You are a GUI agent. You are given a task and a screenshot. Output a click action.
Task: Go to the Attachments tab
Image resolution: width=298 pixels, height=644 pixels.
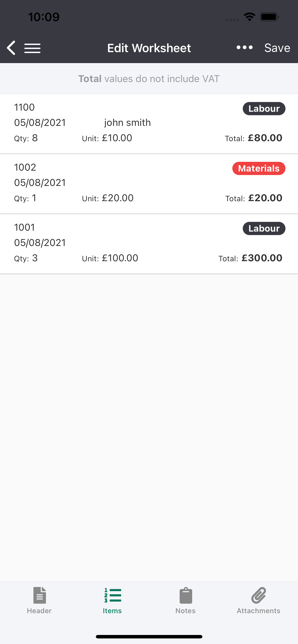tap(259, 600)
